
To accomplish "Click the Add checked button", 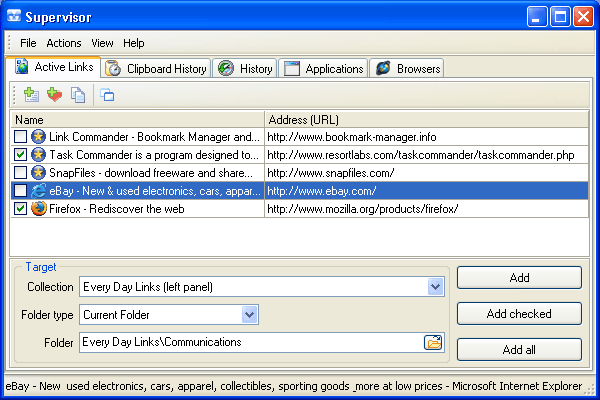I will [x=519, y=313].
